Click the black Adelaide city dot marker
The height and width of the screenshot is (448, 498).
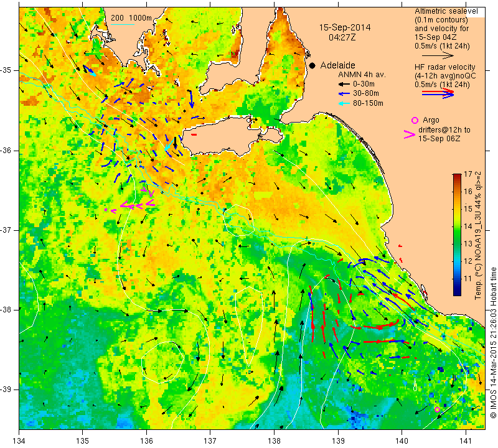click(x=312, y=65)
